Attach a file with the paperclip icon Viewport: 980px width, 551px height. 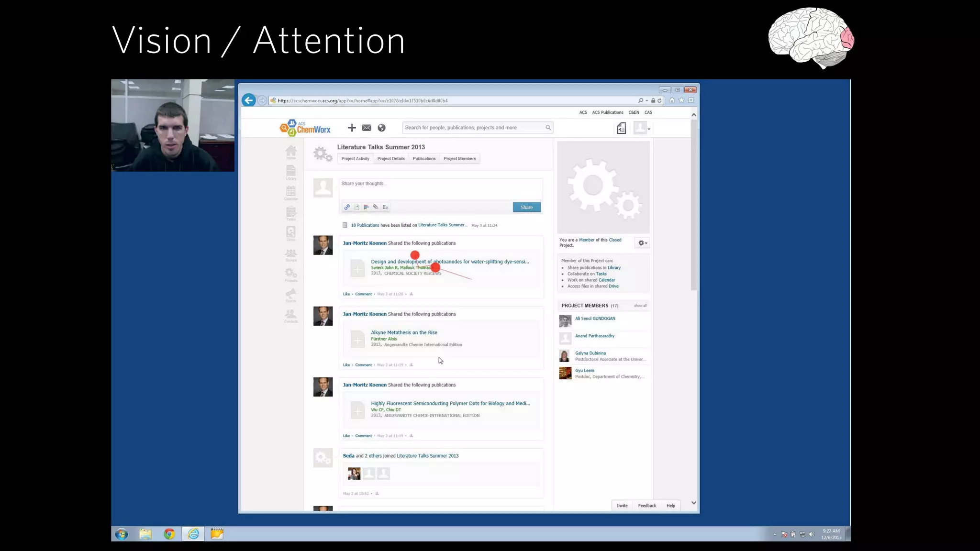click(376, 207)
